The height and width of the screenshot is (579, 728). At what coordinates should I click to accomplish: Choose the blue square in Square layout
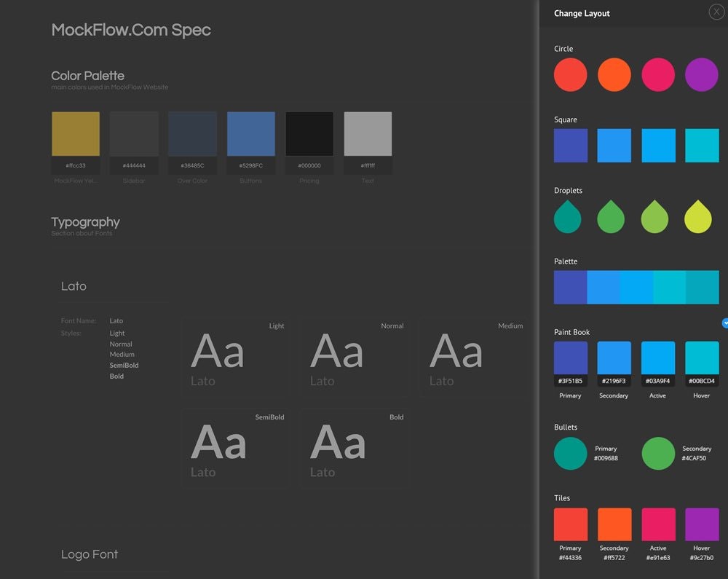tap(614, 146)
